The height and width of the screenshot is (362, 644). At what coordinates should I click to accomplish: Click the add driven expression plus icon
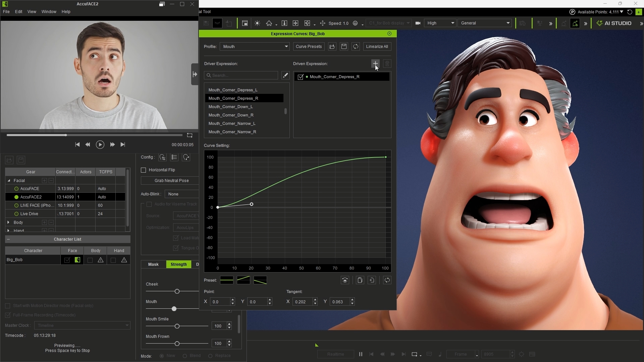pyautogui.click(x=375, y=64)
